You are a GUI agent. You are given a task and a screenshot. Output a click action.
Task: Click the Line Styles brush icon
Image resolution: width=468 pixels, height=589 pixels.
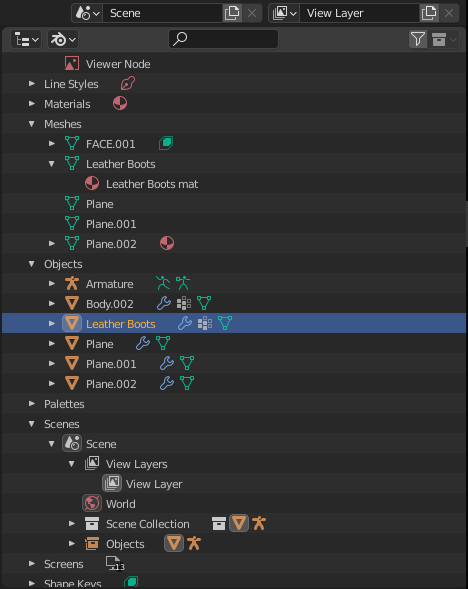tap(128, 83)
